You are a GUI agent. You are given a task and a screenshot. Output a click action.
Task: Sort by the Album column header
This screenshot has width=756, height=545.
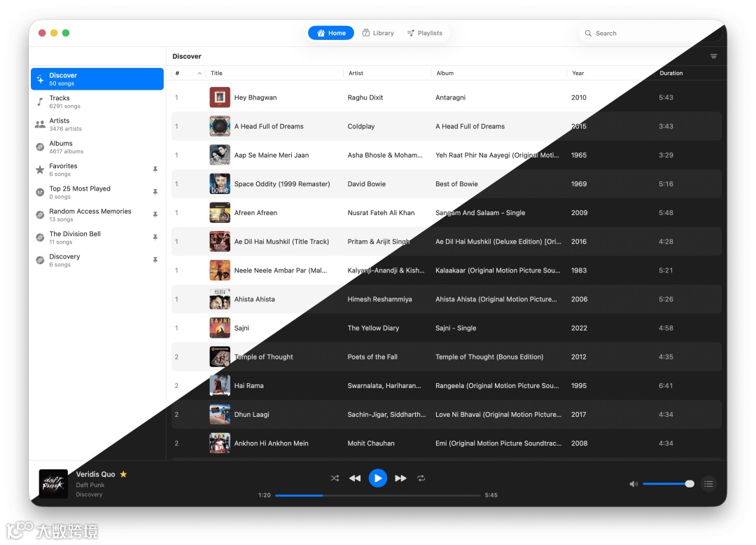tap(445, 74)
